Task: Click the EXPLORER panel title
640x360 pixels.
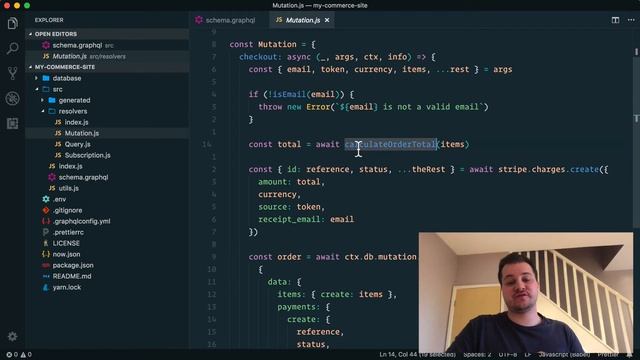Action: coord(49,20)
